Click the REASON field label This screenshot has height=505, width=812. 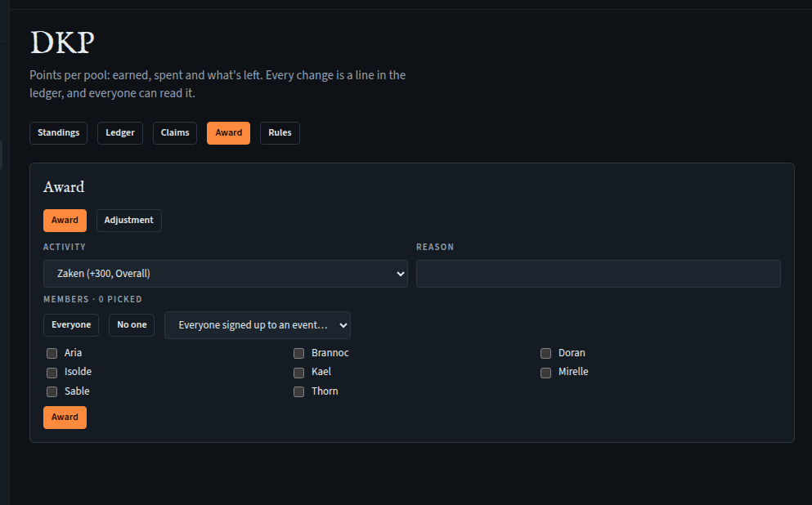tap(435, 248)
